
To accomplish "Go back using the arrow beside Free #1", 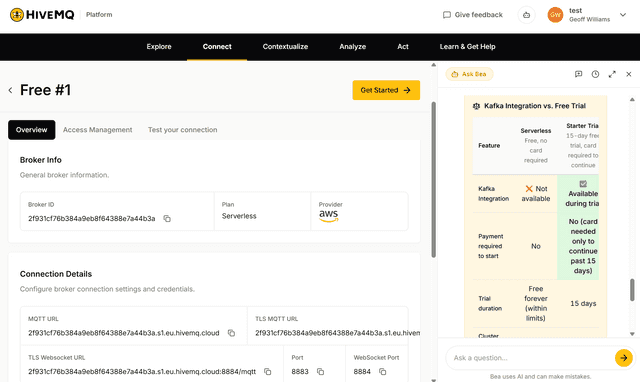I will click(x=10, y=90).
